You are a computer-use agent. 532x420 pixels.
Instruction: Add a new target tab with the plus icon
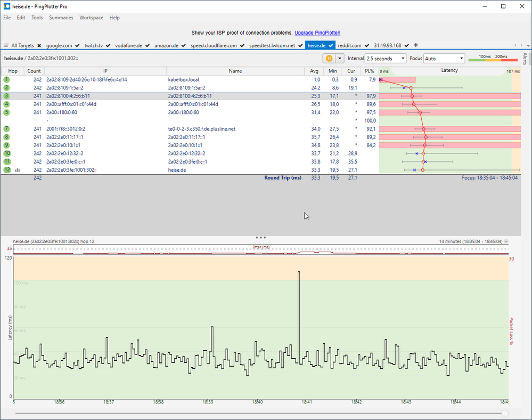tap(416, 45)
